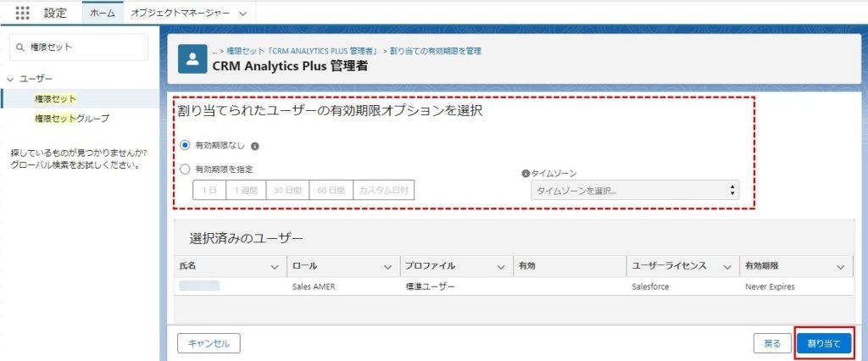Click info icon beside 有効期限なし
Screen dimensions: 868x361
254,147
